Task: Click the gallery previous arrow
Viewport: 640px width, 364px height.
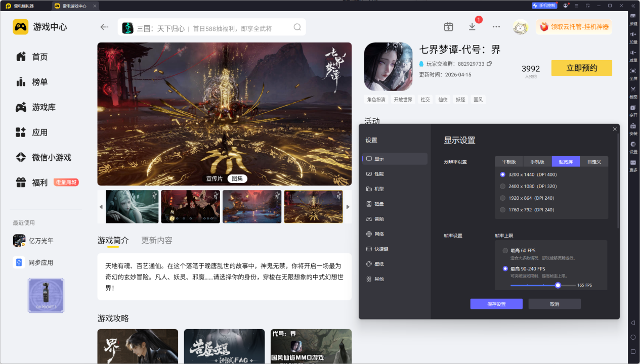Action: (x=101, y=207)
